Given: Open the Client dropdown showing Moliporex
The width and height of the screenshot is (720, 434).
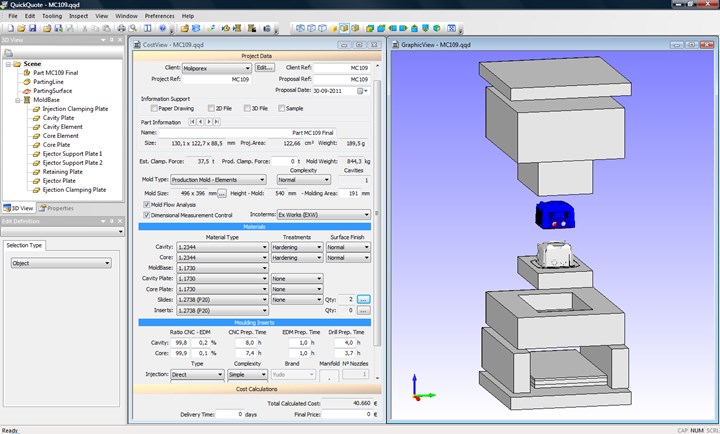Looking at the screenshot, I should 217,68.
